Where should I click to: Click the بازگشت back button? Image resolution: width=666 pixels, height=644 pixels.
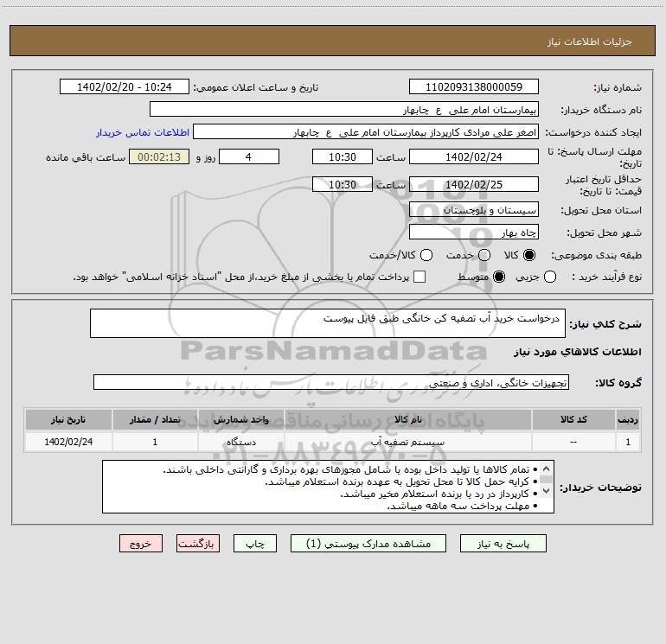point(198,544)
